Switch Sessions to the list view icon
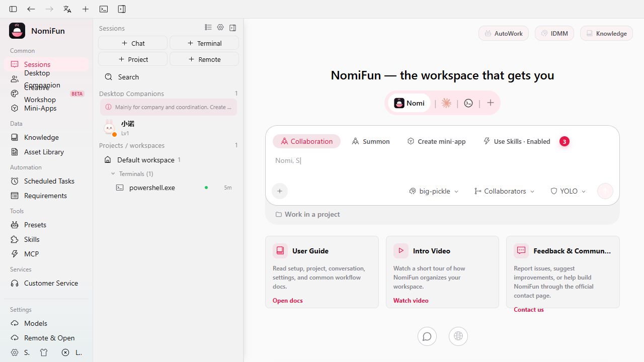Screen dimensions: 644x362 pos(208,28)
